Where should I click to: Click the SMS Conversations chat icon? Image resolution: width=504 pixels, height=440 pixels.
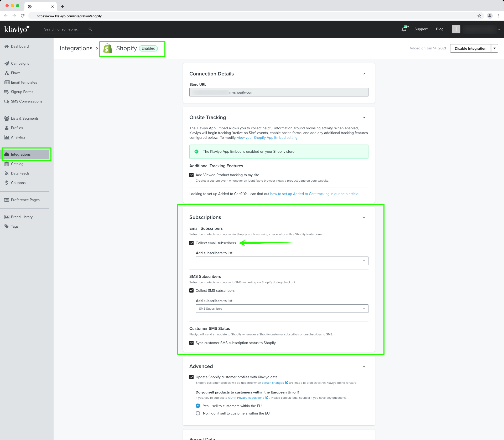(x=7, y=101)
